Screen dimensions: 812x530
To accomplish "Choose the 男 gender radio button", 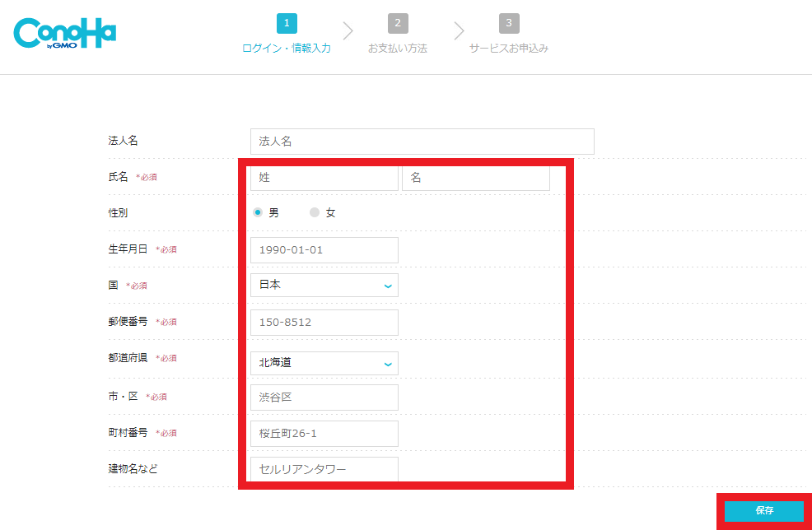I will [x=258, y=212].
